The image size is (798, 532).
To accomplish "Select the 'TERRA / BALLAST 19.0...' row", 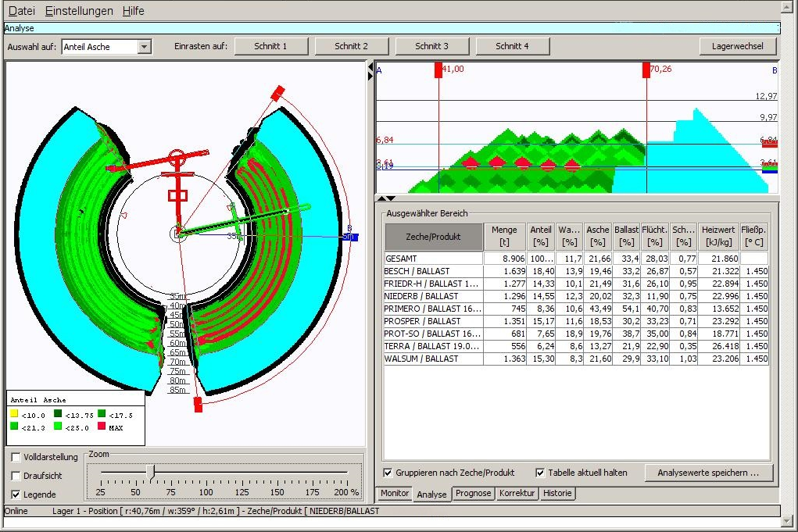I will pos(576,346).
